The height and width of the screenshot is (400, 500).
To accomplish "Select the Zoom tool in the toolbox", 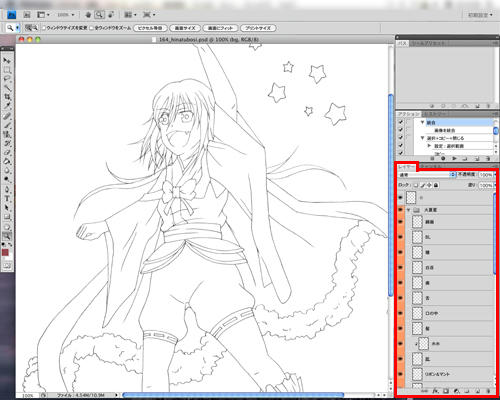I will tap(7, 236).
